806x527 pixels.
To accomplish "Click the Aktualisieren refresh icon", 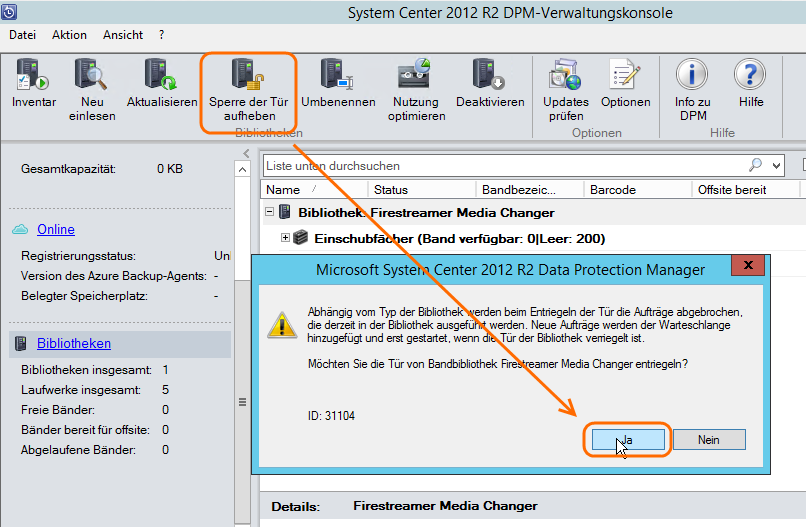I will tap(161, 76).
